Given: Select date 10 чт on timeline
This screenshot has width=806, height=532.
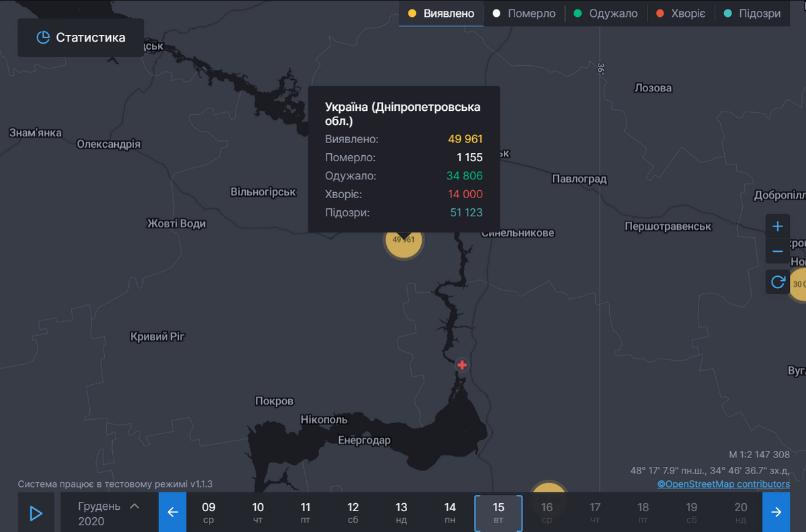Looking at the screenshot, I should coord(258,513).
